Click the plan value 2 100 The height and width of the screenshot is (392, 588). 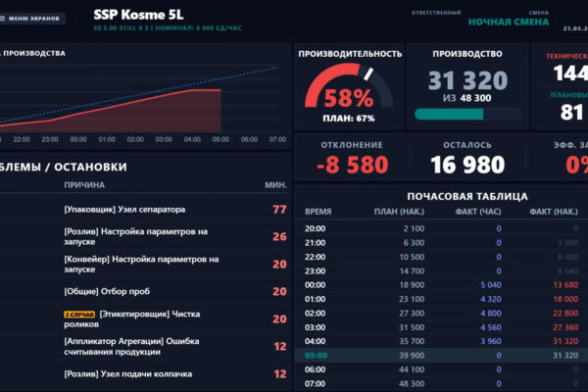[414, 228]
